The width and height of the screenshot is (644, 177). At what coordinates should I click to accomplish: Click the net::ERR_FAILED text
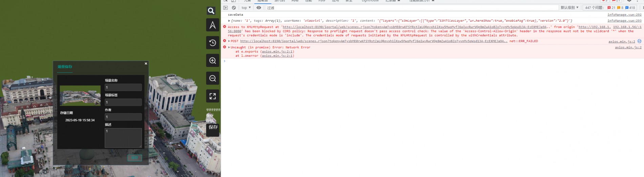524,41
